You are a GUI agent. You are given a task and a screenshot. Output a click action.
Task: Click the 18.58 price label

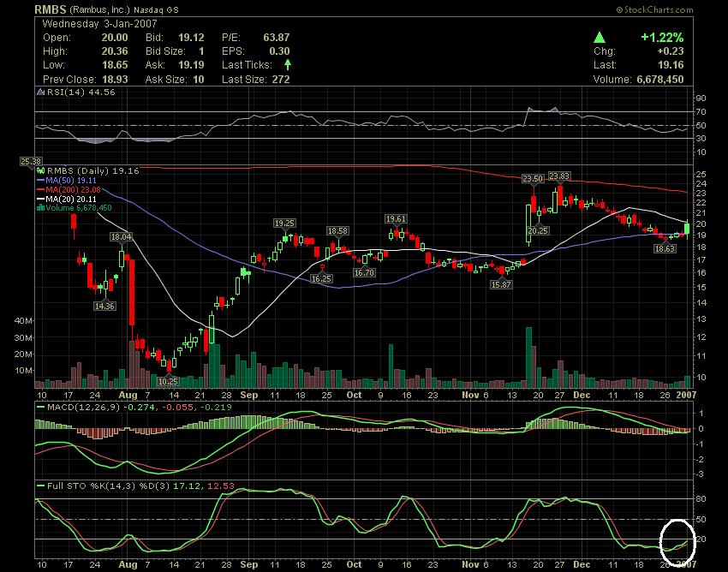tap(337, 230)
